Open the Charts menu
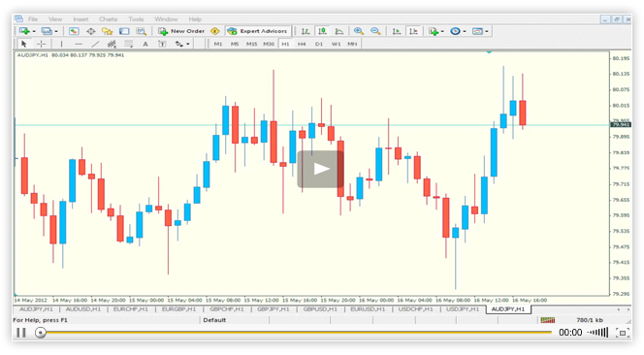 [x=108, y=19]
